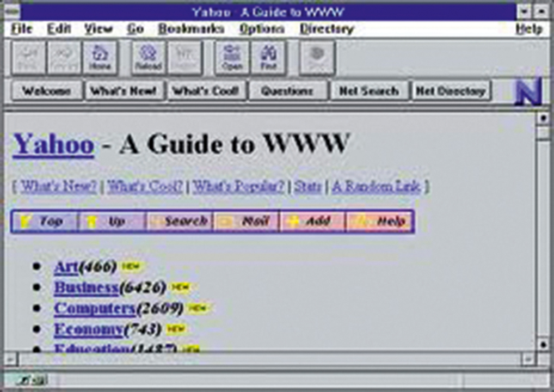554x392 pixels.
Task: Click the vertical scrollbar thumb
Action: (543, 132)
